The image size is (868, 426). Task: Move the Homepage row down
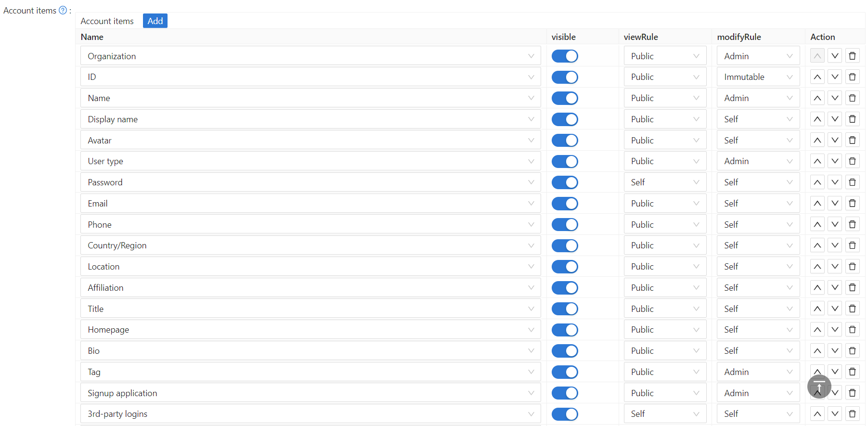pos(835,330)
